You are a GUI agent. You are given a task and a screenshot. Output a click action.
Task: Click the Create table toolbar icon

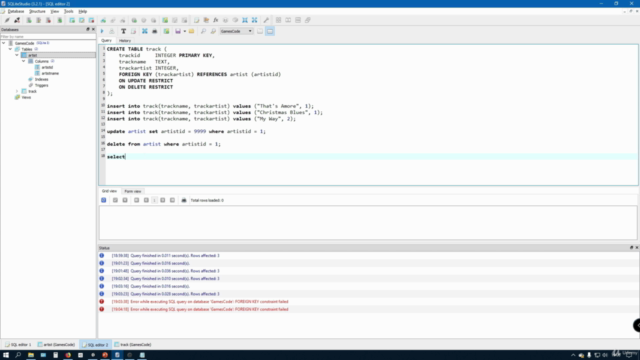click(72, 20)
